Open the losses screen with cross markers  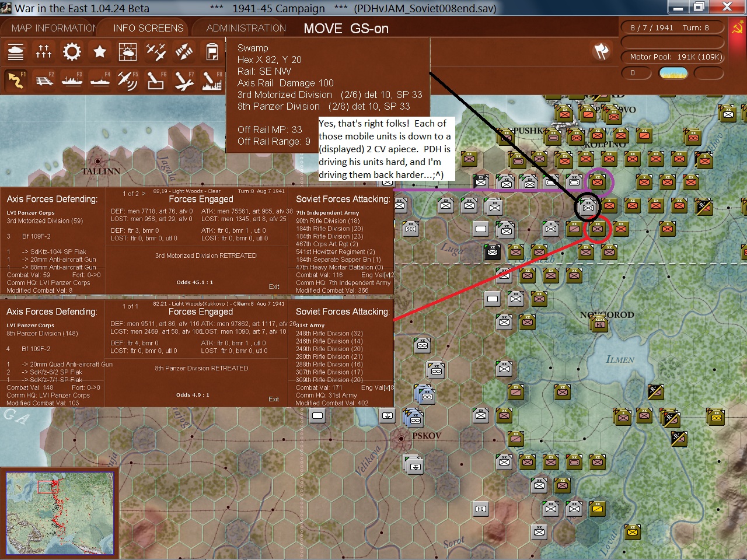(44, 52)
